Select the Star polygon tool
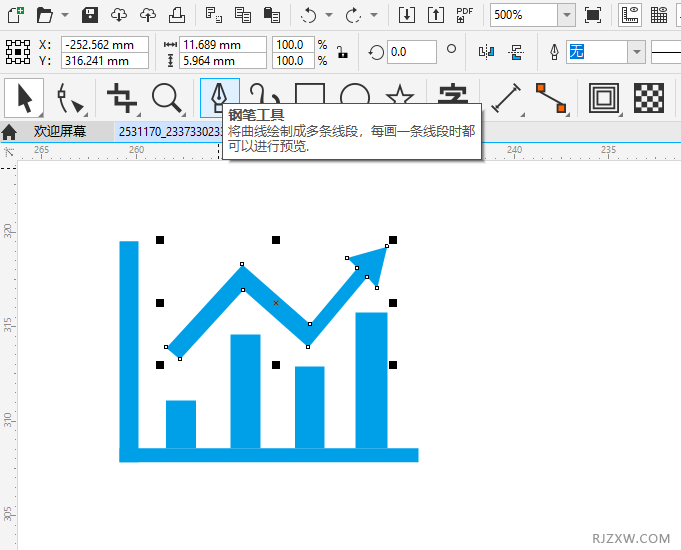Viewport: 681px width, 550px height. (400, 94)
